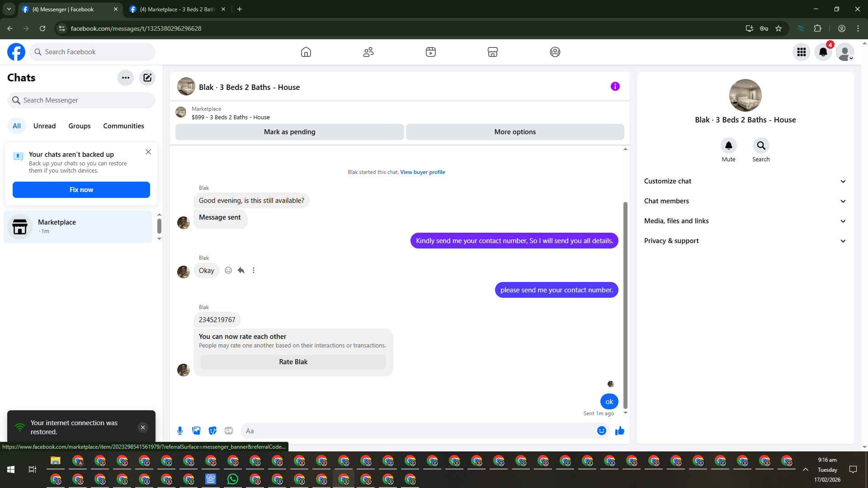Open View buyer profile link
Image resolution: width=868 pixels, height=488 pixels.
[423, 172]
